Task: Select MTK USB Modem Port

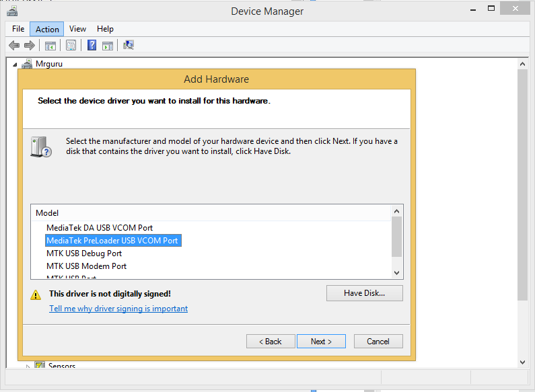Action: pyautogui.click(x=86, y=266)
